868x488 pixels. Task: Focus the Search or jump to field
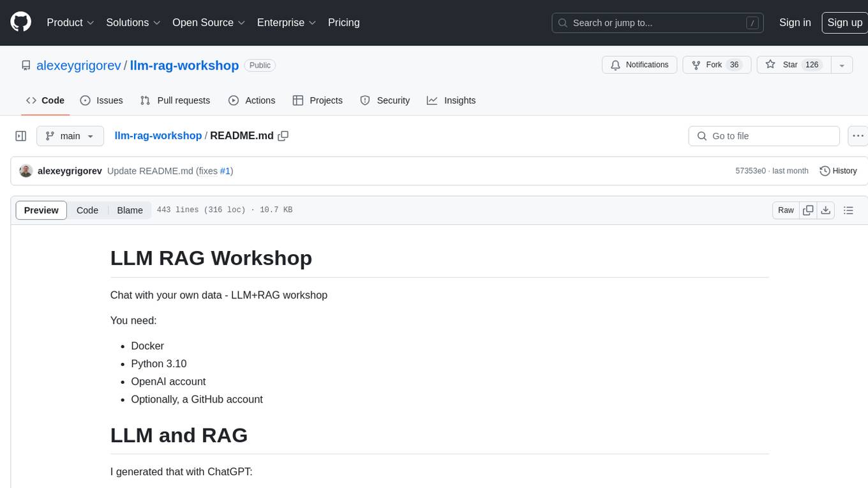[x=658, y=23]
